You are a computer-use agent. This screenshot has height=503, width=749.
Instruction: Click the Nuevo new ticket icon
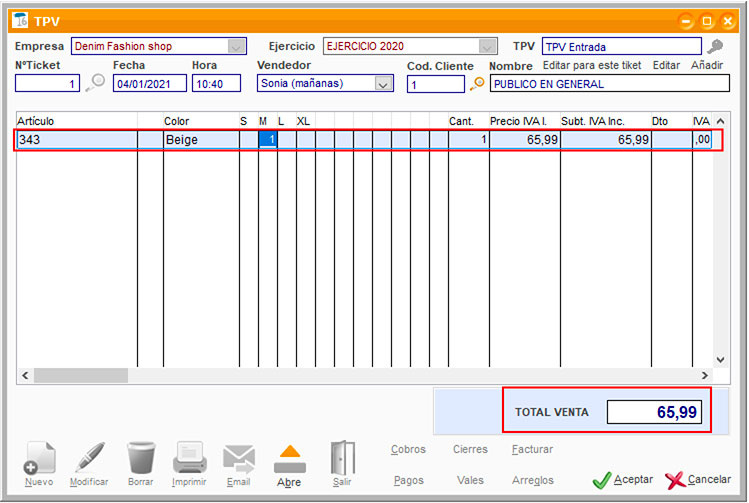39,460
